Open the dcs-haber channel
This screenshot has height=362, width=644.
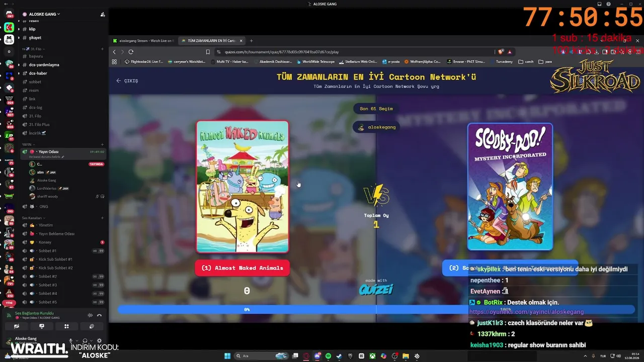(63, 73)
